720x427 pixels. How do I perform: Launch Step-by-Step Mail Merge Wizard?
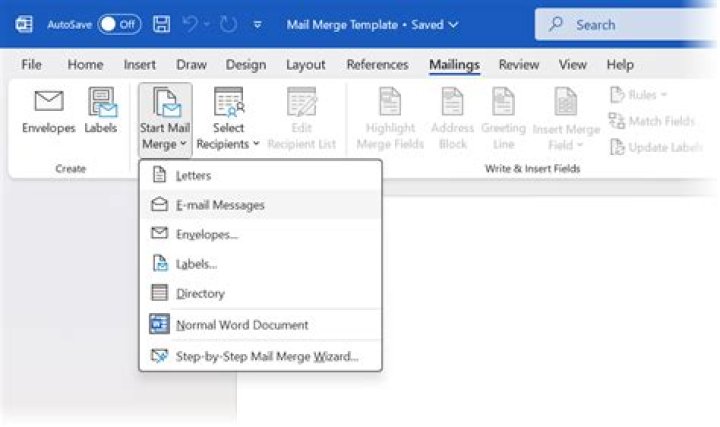coord(260,356)
